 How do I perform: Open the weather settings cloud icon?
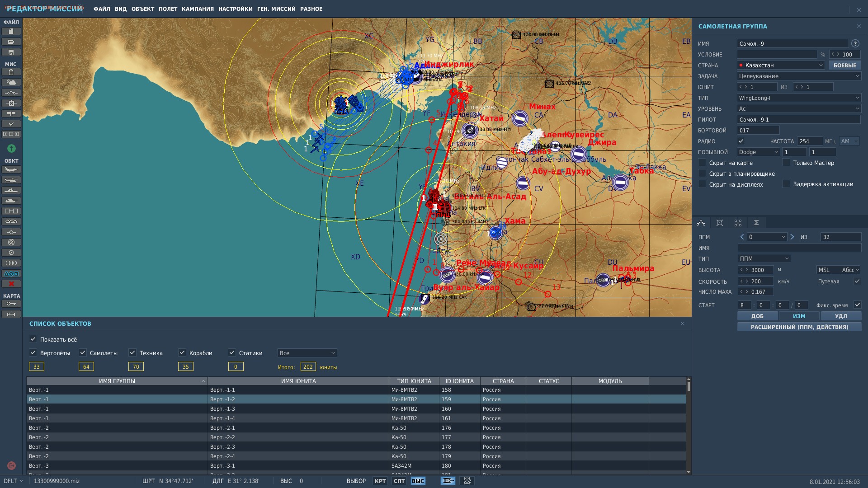[11, 82]
